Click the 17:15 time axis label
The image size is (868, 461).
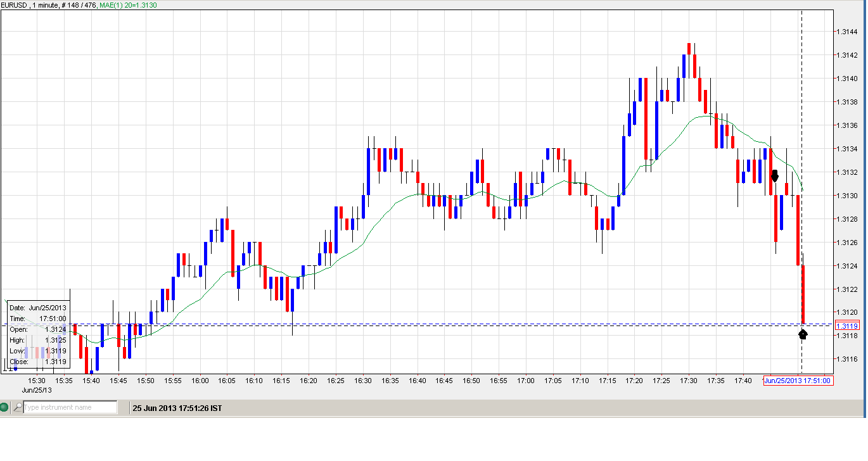tap(607, 381)
